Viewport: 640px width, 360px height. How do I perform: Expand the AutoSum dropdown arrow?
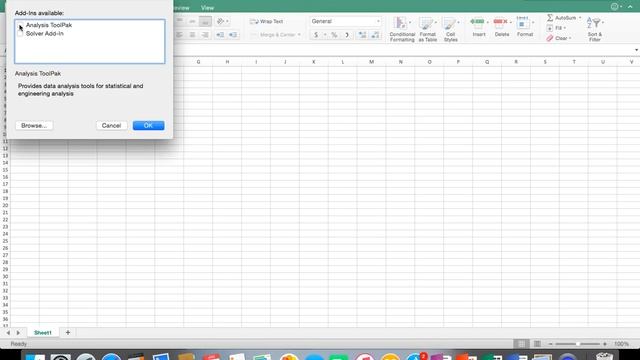click(580, 18)
